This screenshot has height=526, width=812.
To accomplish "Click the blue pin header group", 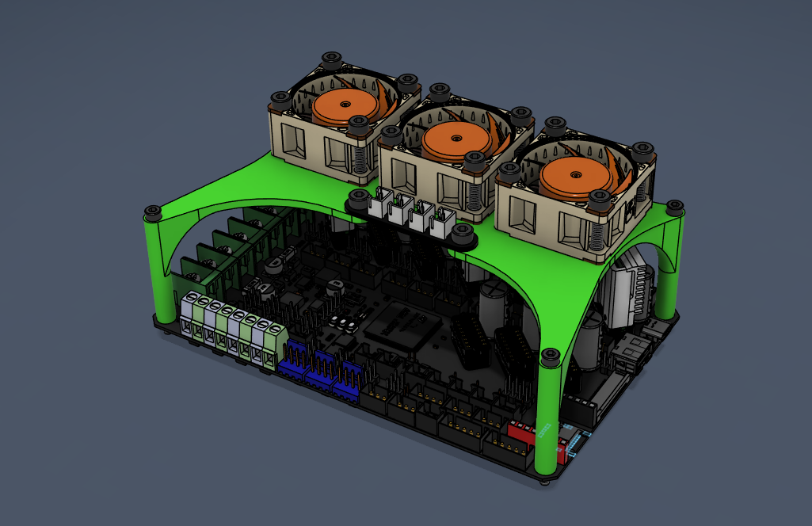I will 321,370.
